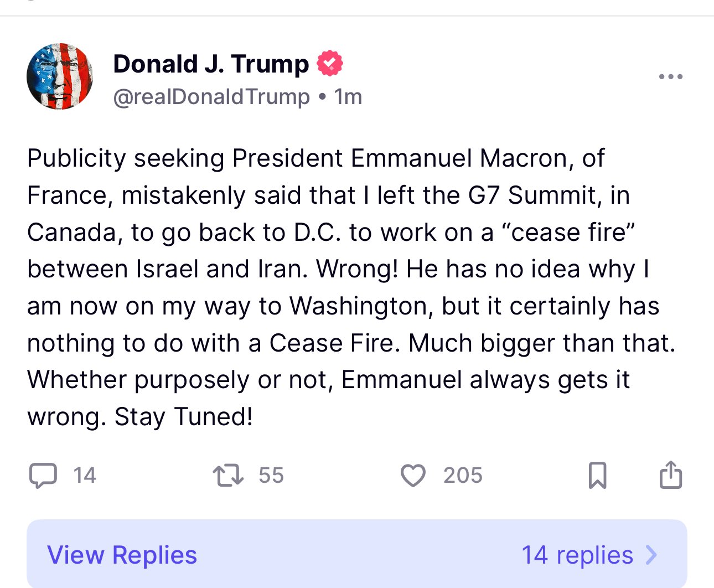Click the 205 likes count
Image resolution: width=714 pixels, height=588 pixels.
tap(462, 474)
